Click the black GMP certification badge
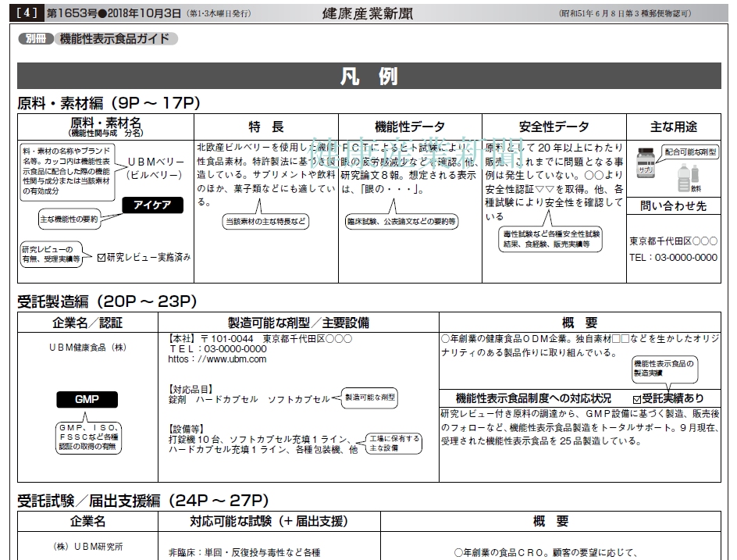The height and width of the screenshot is (560, 737). (x=87, y=399)
